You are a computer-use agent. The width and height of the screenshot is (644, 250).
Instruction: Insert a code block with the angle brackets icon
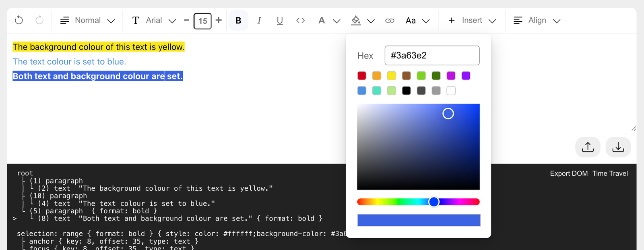tap(300, 20)
